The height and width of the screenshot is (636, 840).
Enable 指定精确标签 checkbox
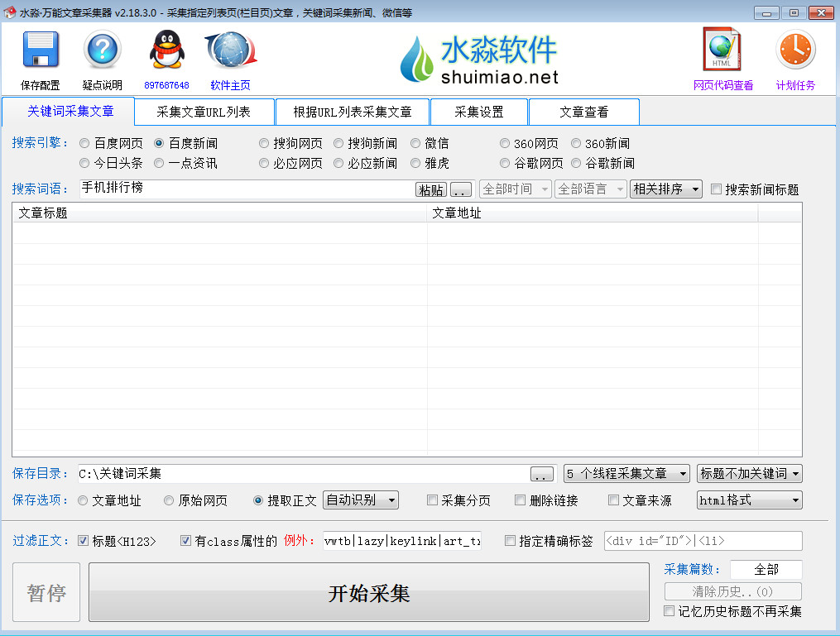510,541
